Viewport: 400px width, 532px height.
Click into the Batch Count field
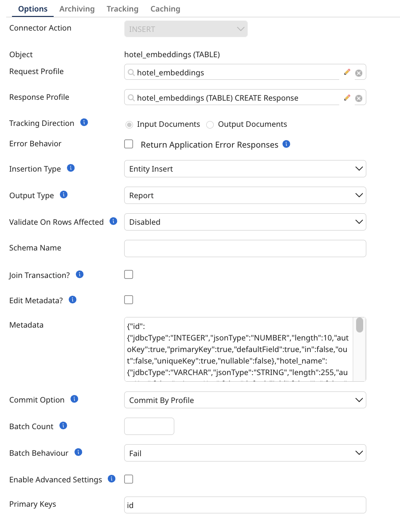coord(149,426)
